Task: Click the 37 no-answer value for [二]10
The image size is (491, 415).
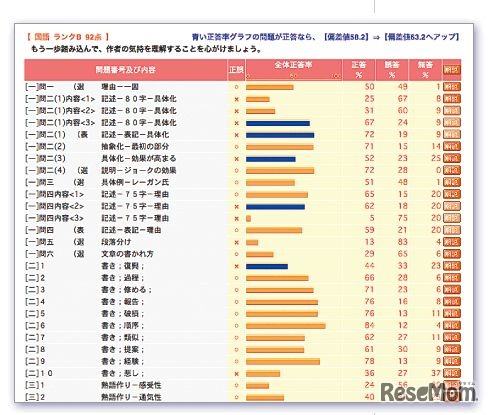Action: [436, 373]
